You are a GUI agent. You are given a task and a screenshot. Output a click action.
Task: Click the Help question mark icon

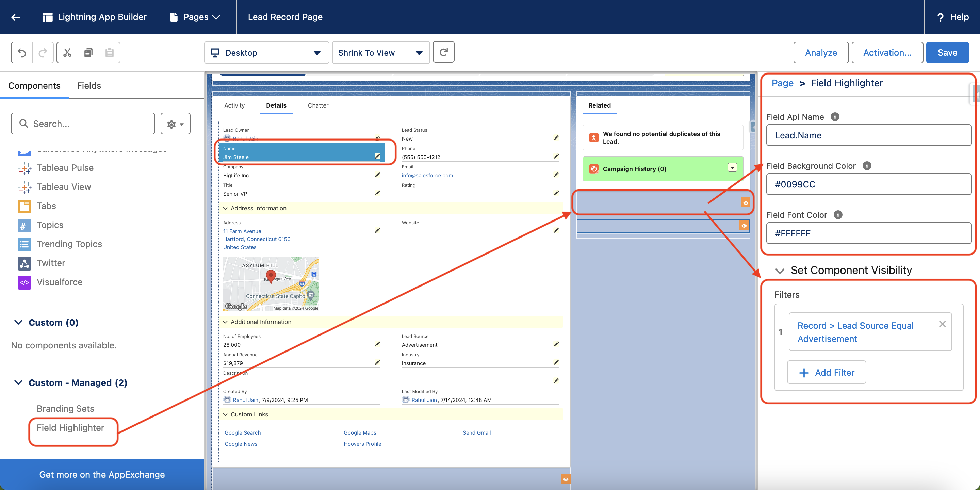coord(941,17)
